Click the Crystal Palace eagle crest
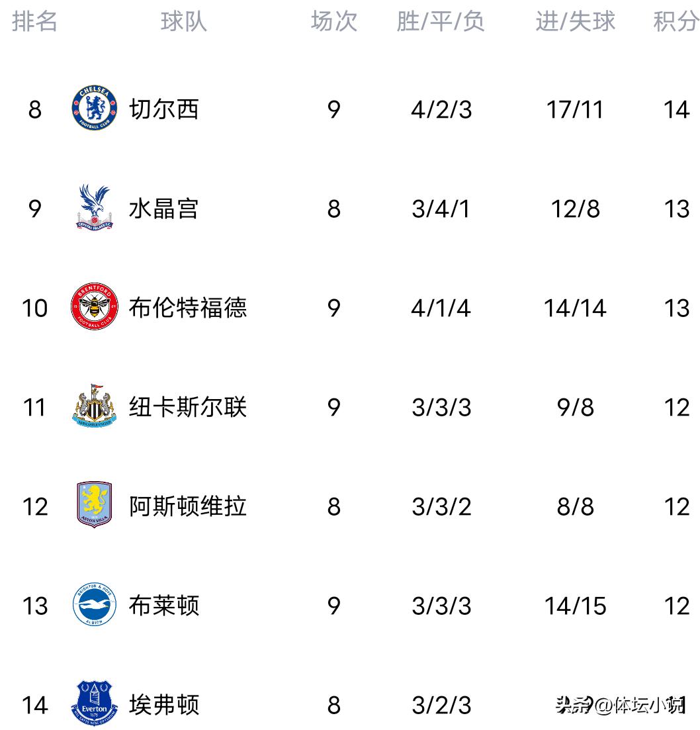 click(x=94, y=207)
